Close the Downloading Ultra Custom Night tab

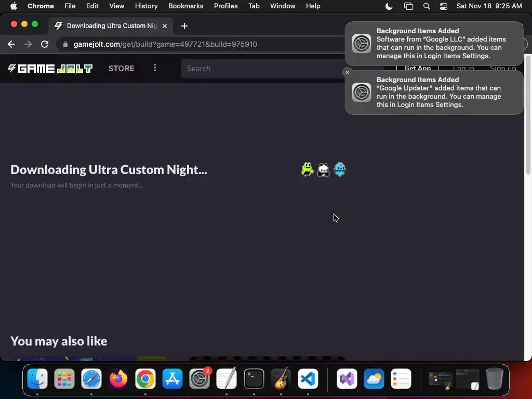point(165,26)
